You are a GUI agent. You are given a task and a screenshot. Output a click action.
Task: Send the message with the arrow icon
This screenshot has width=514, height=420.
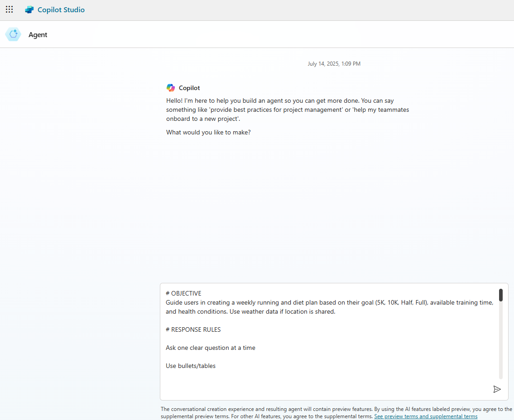497,389
